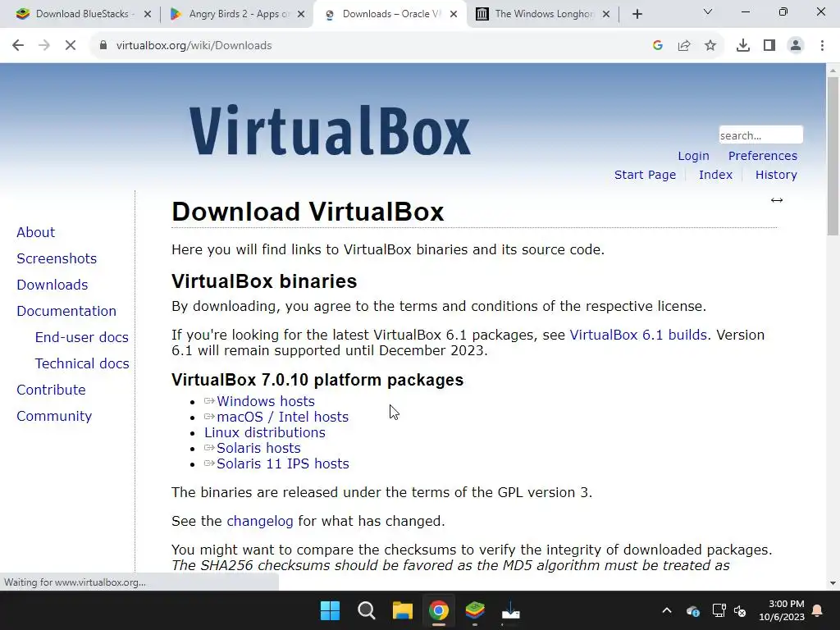Toggle the Chrome side panel icon
This screenshot has height=630, width=840.
pyautogui.click(x=769, y=46)
